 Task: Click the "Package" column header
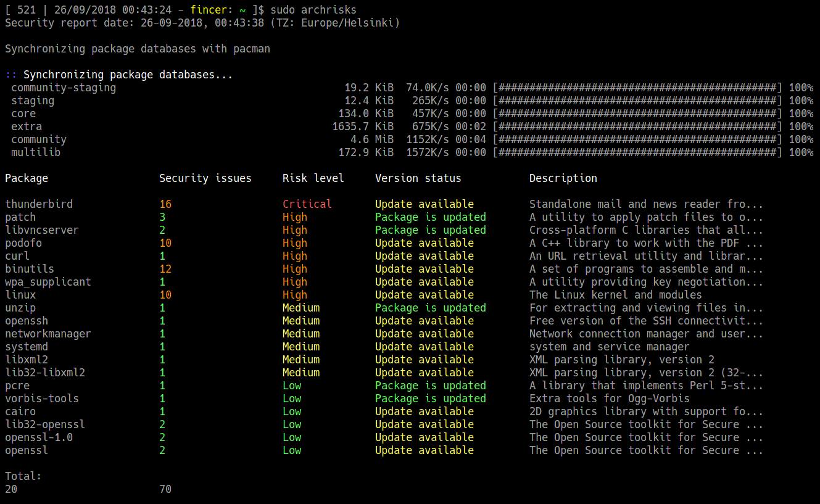[27, 178]
